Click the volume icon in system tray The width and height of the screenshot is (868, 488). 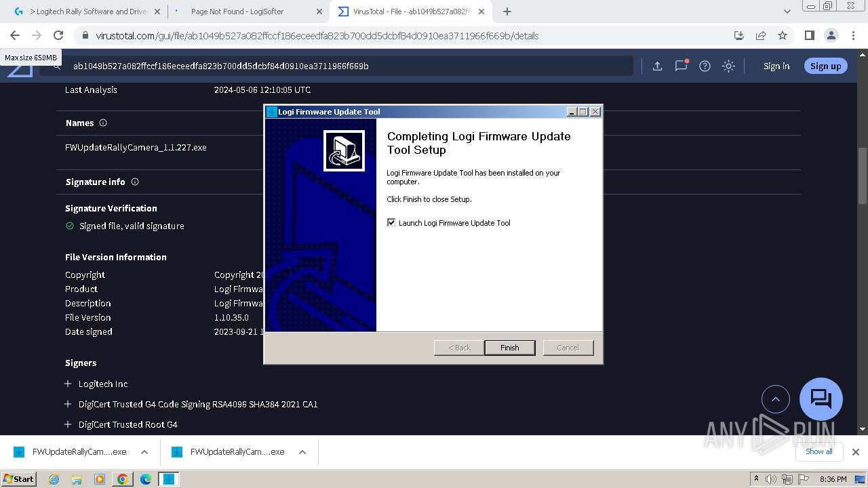click(x=771, y=479)
